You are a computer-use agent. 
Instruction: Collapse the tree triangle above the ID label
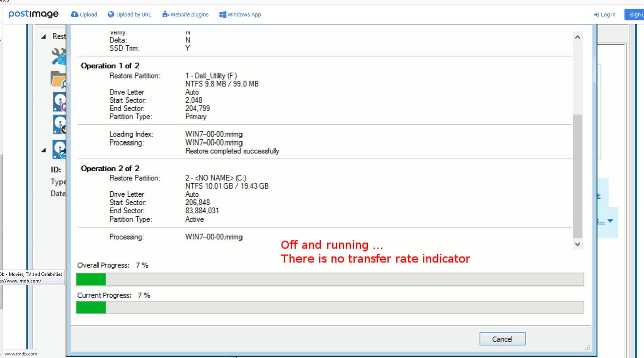44,150
